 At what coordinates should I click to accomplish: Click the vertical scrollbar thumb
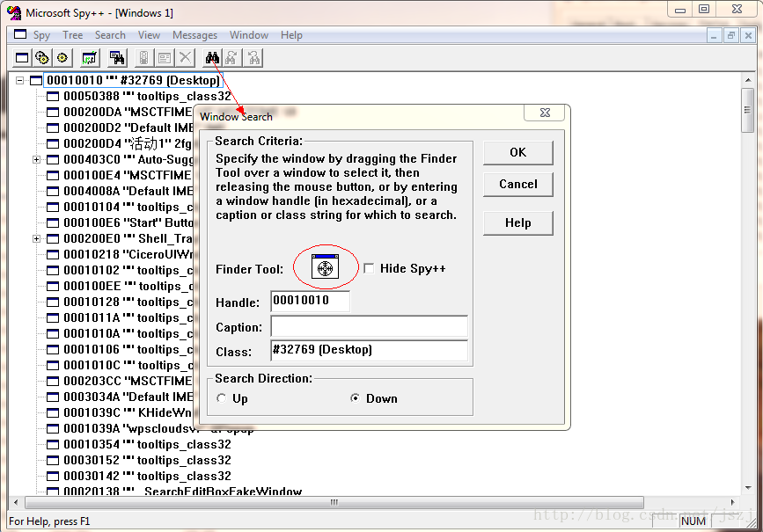pyautogui.click(x=748, y=110)
